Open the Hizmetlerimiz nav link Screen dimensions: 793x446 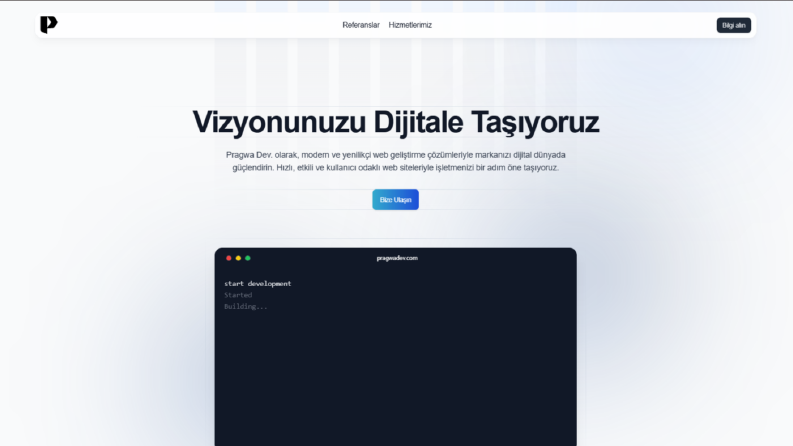pyautogui.click(x=410, y=25)
